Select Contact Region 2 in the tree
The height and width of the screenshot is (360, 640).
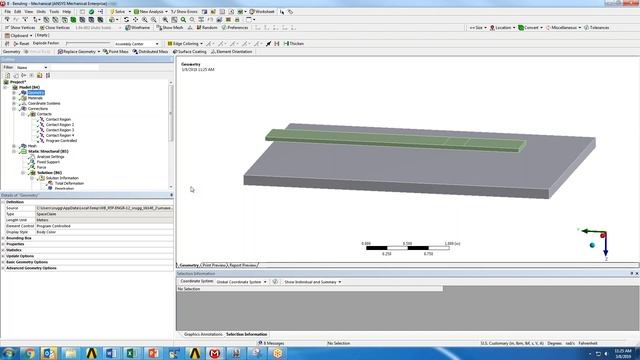[60, 124]
